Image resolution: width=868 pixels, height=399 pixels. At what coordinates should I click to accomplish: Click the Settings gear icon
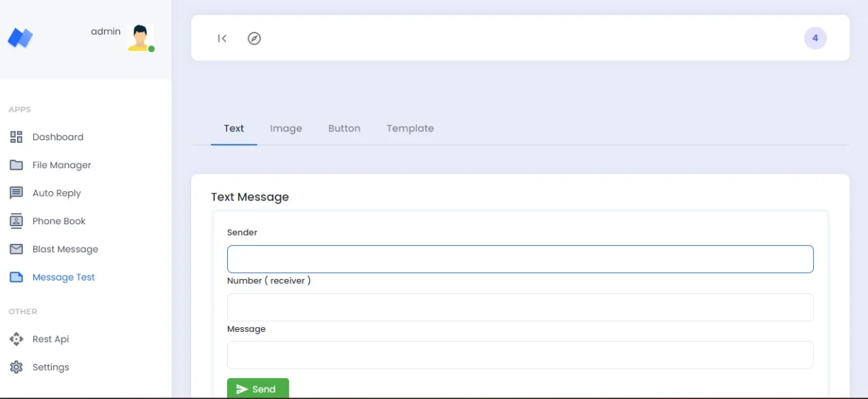click(x=16, y=367)
